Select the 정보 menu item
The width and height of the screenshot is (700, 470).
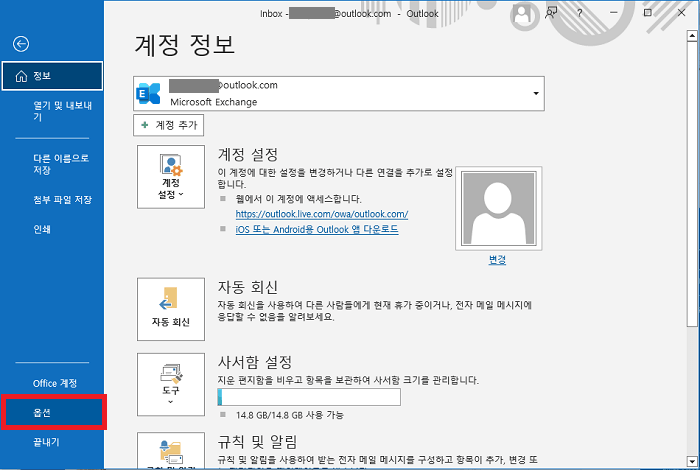click(x=52, y=76)
